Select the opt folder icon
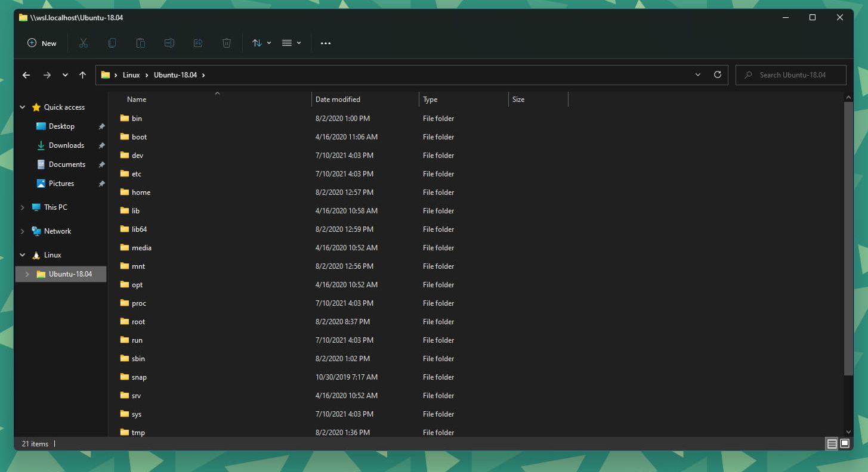 pos(124,284)
